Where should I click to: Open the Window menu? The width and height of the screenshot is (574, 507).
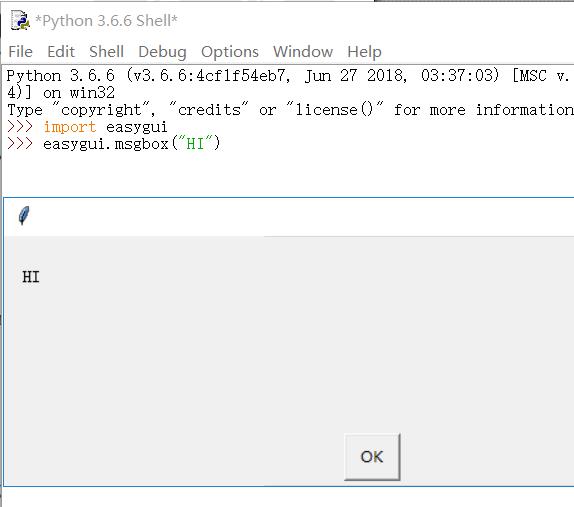(x=303, y=52)
